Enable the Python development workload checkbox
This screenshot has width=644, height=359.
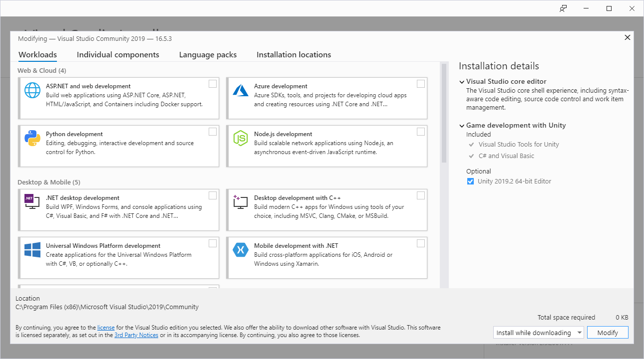[x=213, y=132]
